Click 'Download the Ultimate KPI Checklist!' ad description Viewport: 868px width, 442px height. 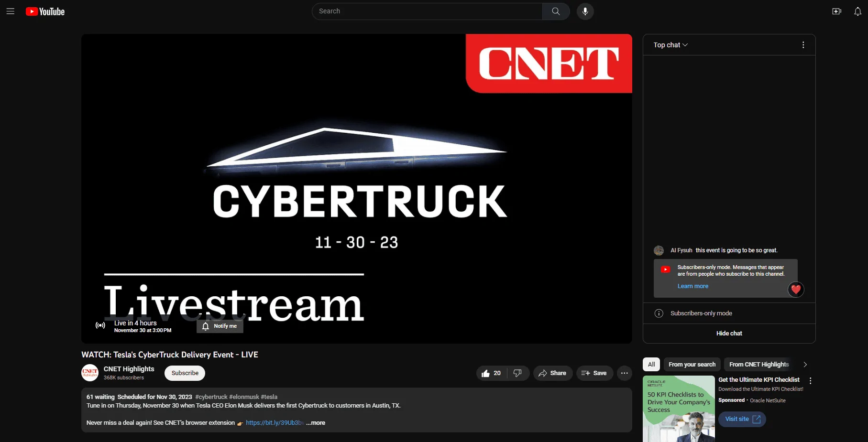[x=761, y=389]
